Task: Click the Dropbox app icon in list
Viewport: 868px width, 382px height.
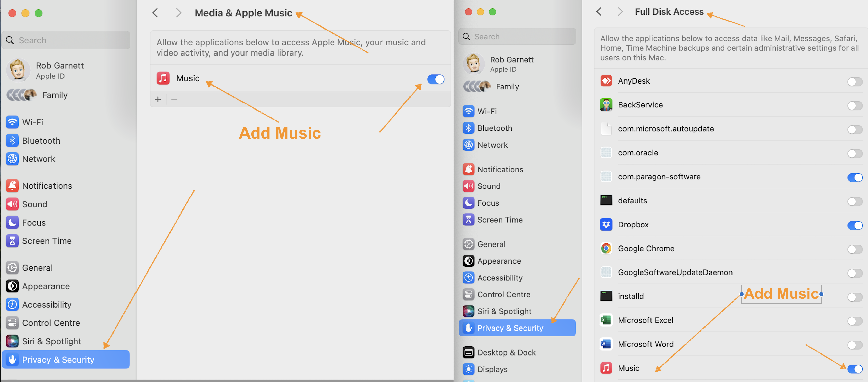Action: coord(606,224)
